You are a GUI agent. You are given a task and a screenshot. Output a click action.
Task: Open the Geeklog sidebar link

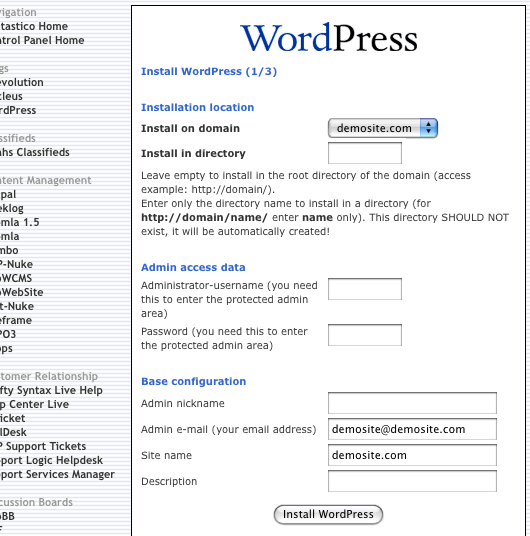[12, 208]
